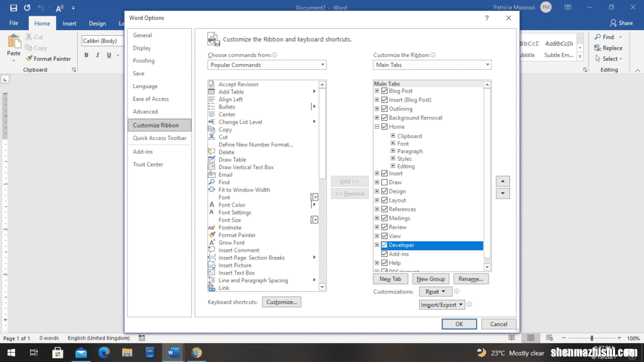Toggle Underline formatting in the ribbon
Screen dimensions: 644x362
pyautogui.click(x=109, y=55)
